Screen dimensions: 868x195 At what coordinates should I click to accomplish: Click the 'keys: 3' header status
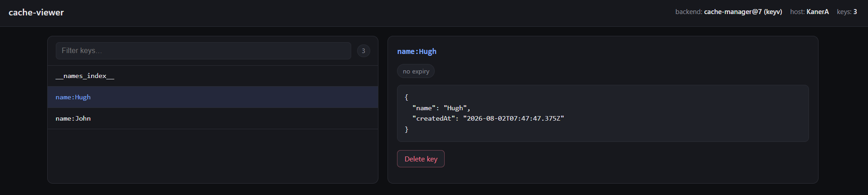pyautogui.click(x=847, y=12)
